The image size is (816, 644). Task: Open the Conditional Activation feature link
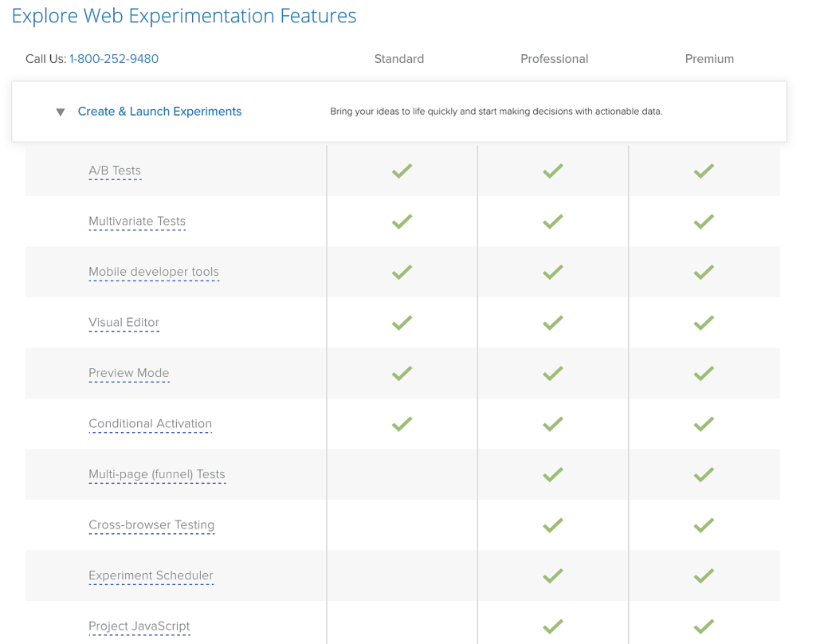pos(150,423)
